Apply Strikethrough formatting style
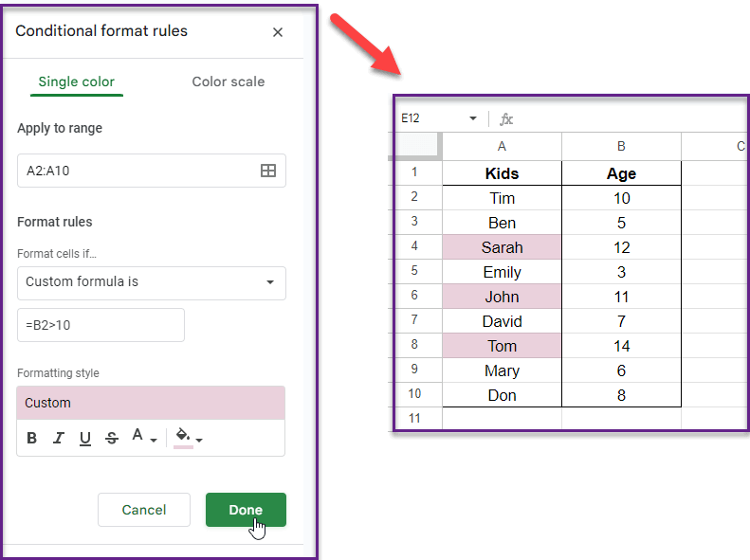 coord(112,438)
